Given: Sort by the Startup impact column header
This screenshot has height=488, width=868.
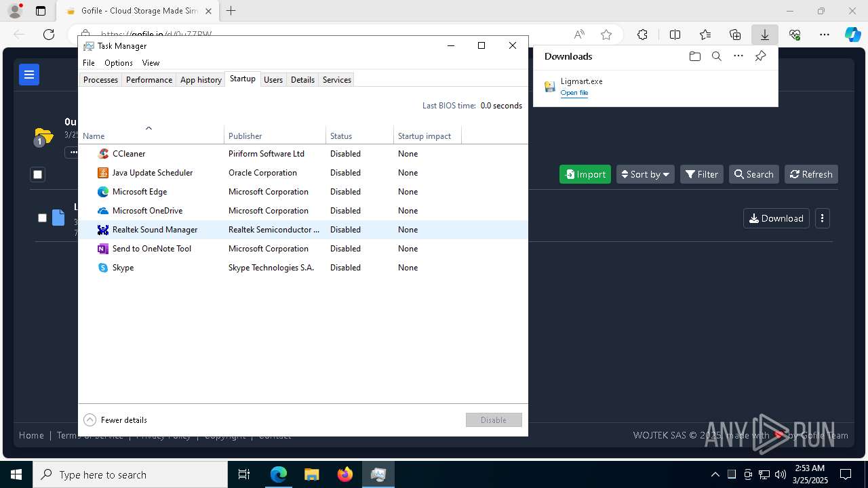Looking at the screenshot, I should click(427, 136).
